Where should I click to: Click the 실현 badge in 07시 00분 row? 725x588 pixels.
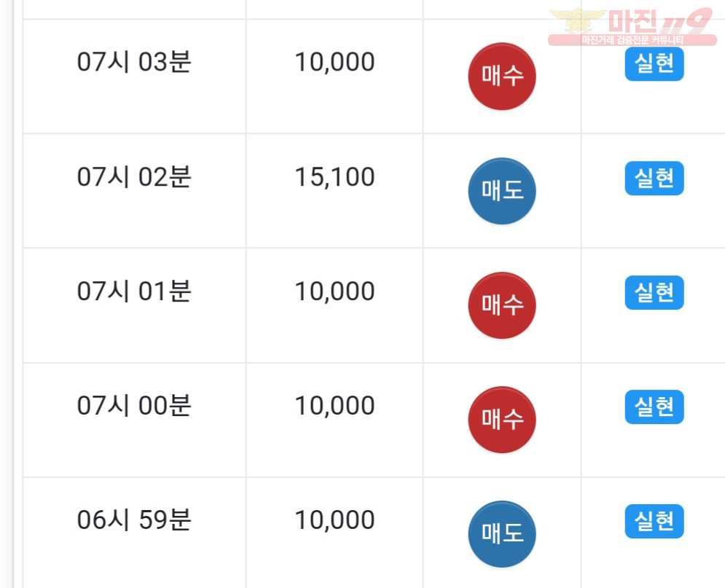[654, 407]
